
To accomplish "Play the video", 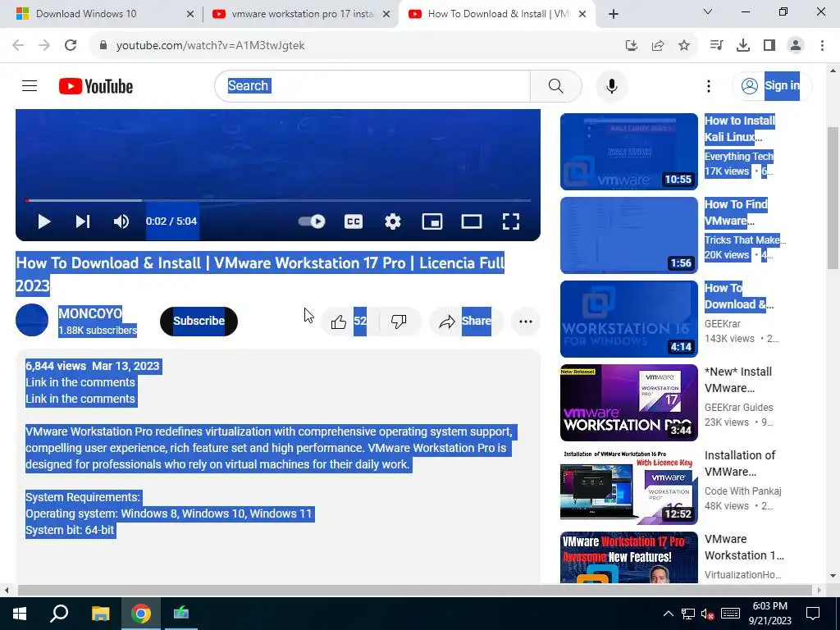I will pos(44,221).
